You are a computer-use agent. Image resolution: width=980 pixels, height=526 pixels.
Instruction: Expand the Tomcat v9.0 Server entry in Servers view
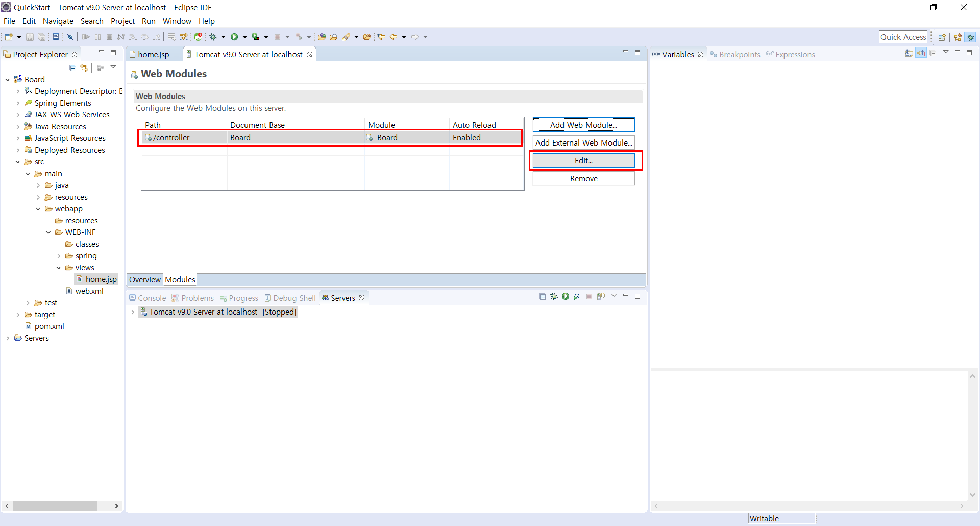[133, 312]
